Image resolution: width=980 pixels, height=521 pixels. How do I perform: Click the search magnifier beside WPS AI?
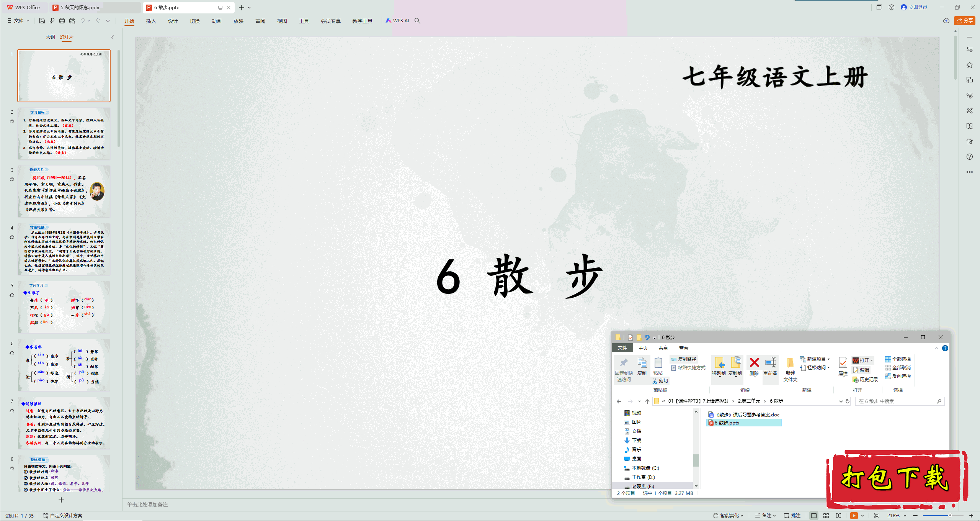pos(418,21)
